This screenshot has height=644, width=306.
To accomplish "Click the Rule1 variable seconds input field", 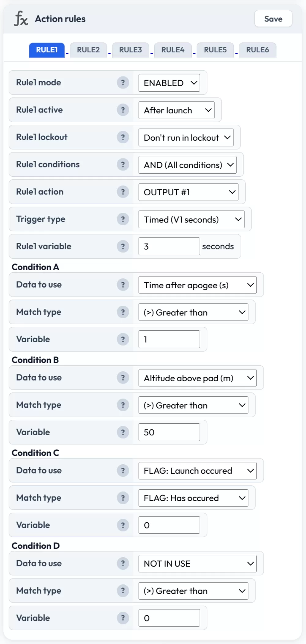I will click(169, 246).
